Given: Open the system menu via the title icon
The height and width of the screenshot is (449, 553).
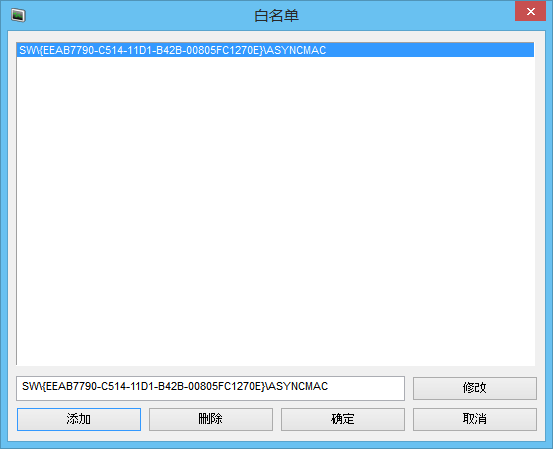Looking at the screenshot, I should coord(18,16).
